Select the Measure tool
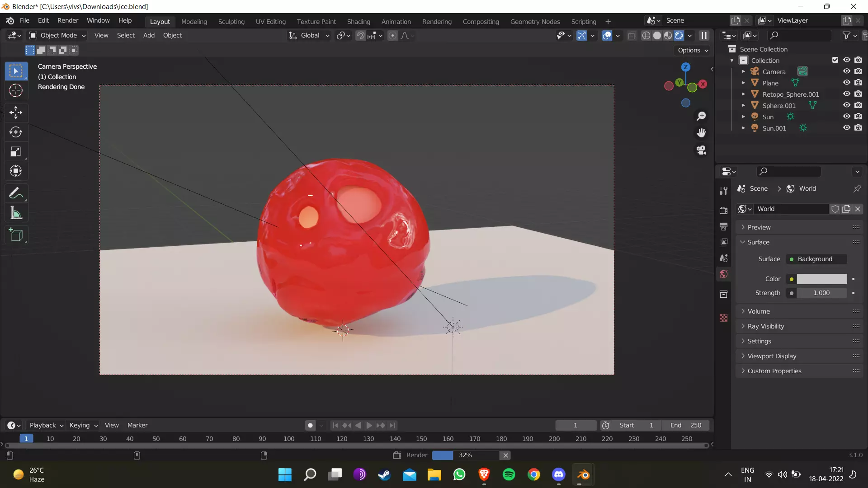Viewport: 868px width, 488px height. tap(16, 213)
